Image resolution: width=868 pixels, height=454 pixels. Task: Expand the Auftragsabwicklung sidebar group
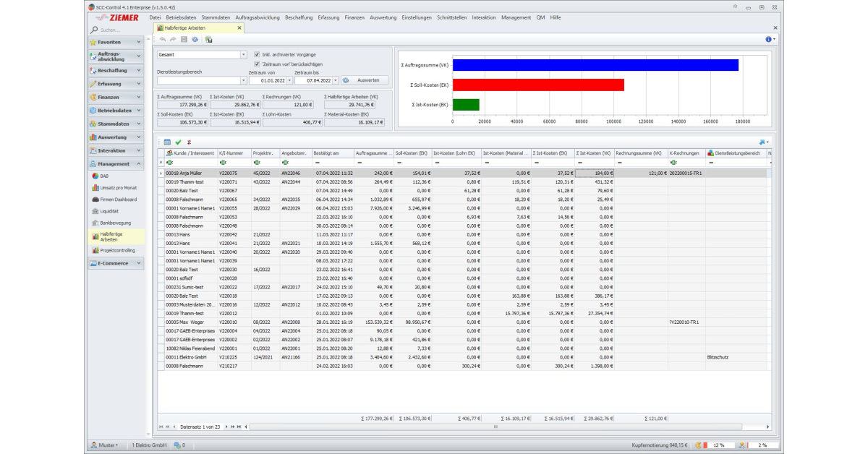pyautogui.click(x=116, y=56)
